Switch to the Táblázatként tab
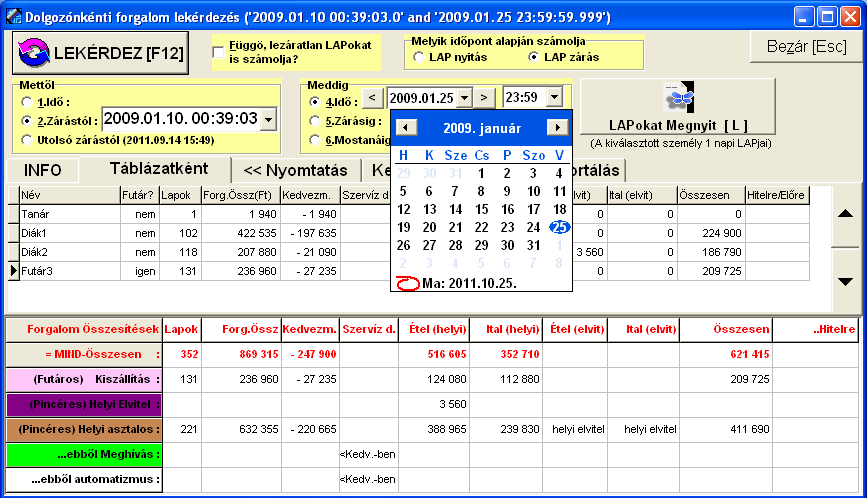 click(x=158, y=169)
